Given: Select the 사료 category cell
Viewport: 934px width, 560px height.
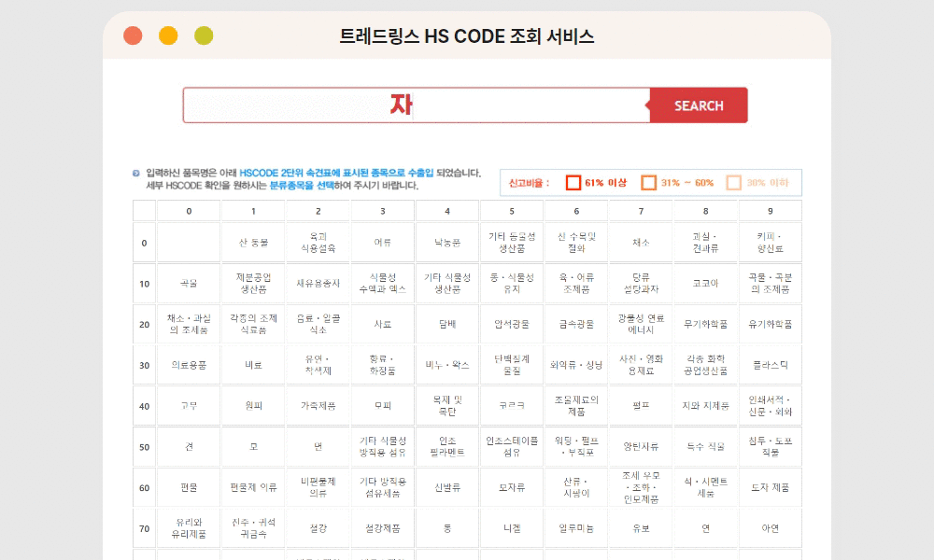Looking at the screenshot, I should click(382, 325).
